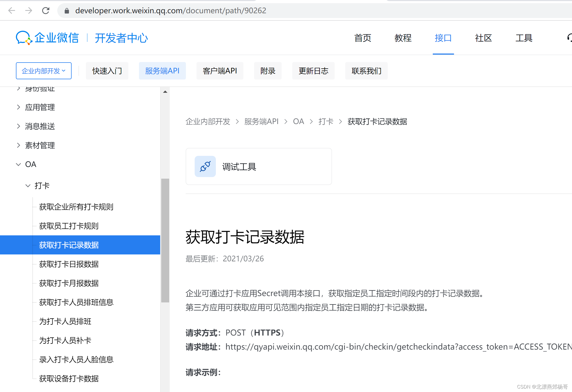572x392 pixels.
Task: Select 应用管理 in sidebar
Action: [x=40, y=107]
